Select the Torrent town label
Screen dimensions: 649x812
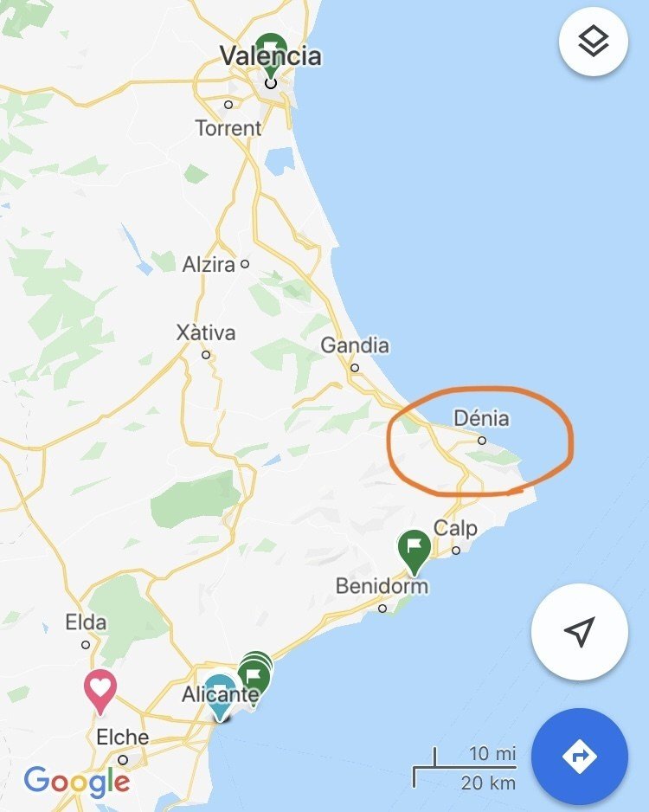(228, 128)
